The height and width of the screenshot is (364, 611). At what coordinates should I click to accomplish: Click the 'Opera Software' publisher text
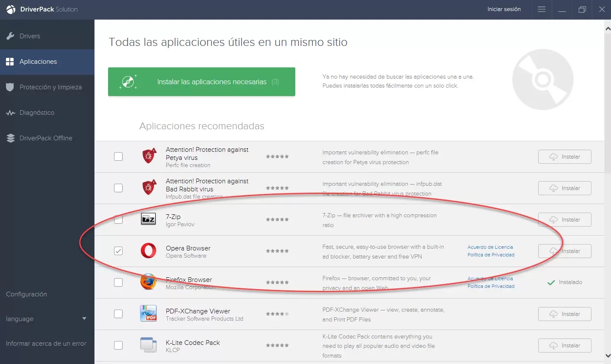point(186,256)
